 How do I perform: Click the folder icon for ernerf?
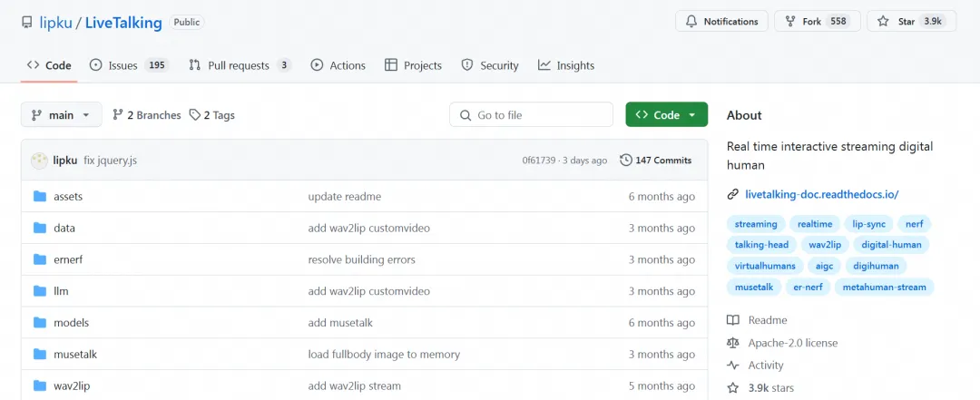(40, 259)
